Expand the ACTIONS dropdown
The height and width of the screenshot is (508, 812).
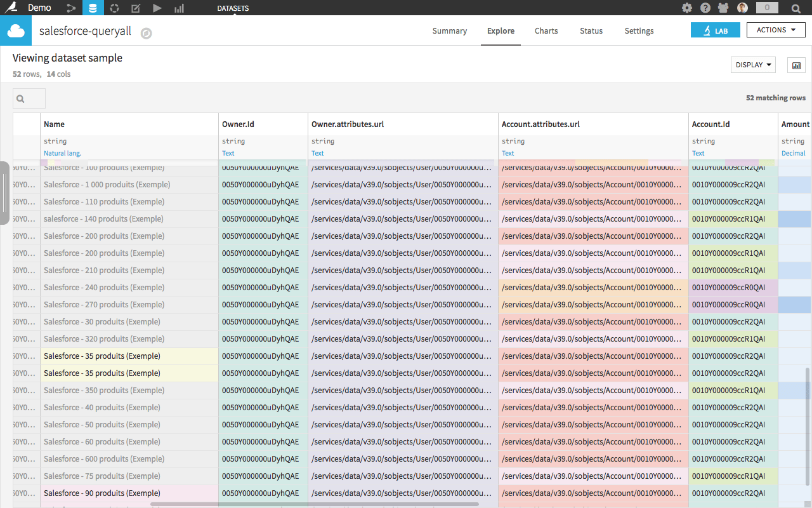pos(776,30)
